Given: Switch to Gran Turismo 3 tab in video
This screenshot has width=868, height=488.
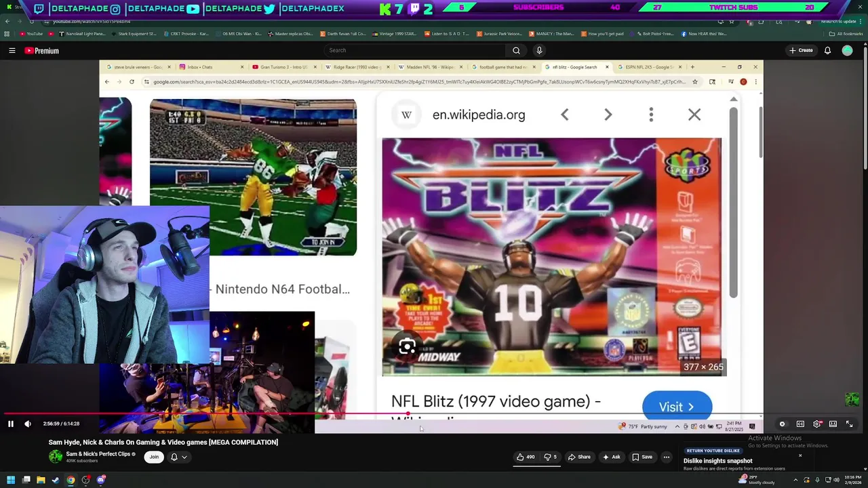Looking at the screenshot, I should [x=285, y=67].
